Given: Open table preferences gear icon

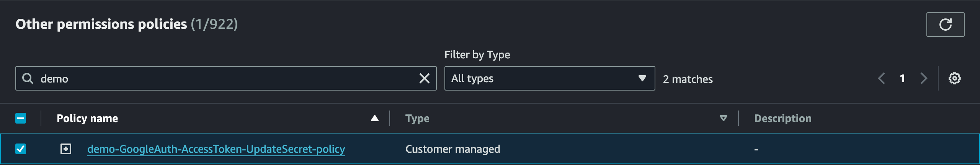Looking at the screenshot, I should tap(954, 78).
